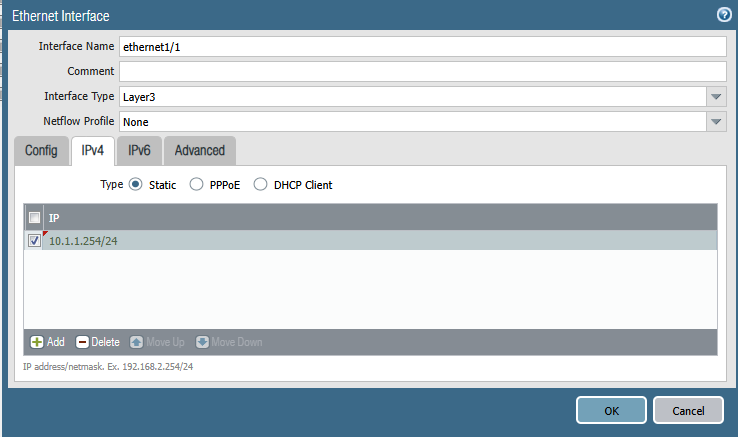Select the 10.1.1.254/24 IP entry
Screen dimensions: 738x437
(380, 241)
